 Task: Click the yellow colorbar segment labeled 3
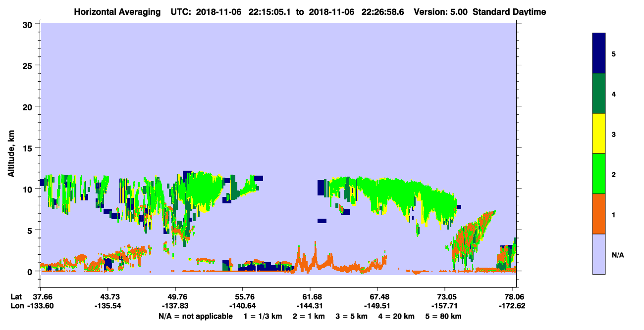pos(599,134)
